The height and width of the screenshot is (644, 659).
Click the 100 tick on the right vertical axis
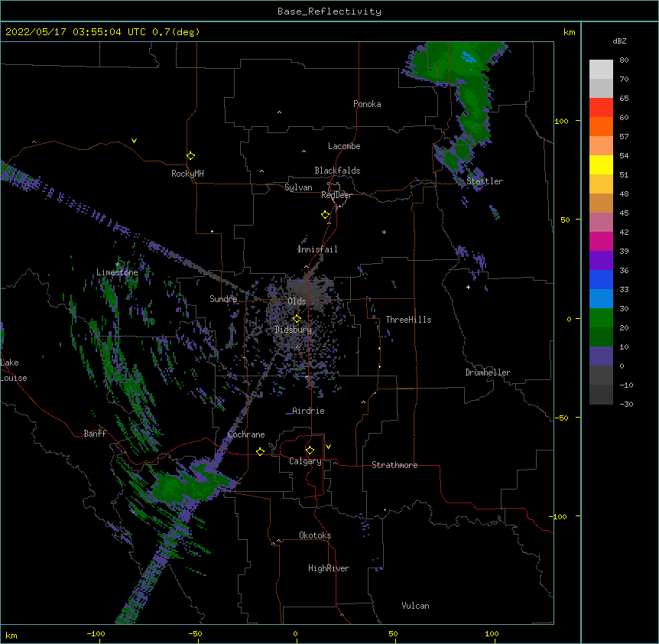pos(561,121)
